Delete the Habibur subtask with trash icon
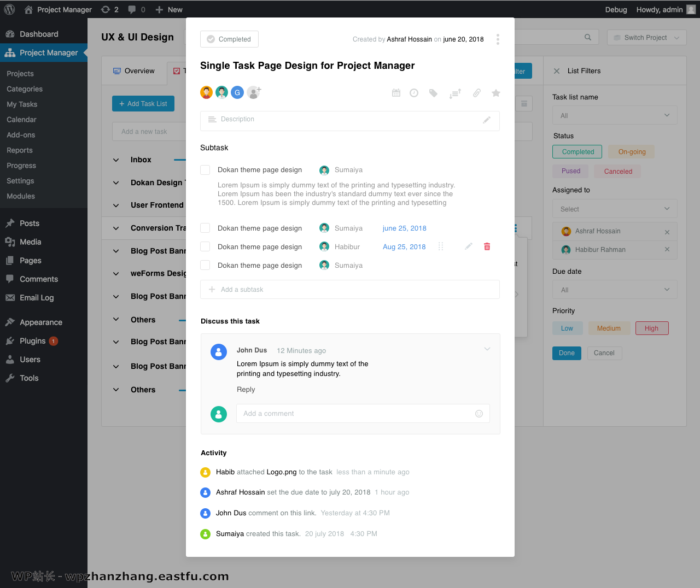Viewport: 700px width, 588px height. [487, 247]
